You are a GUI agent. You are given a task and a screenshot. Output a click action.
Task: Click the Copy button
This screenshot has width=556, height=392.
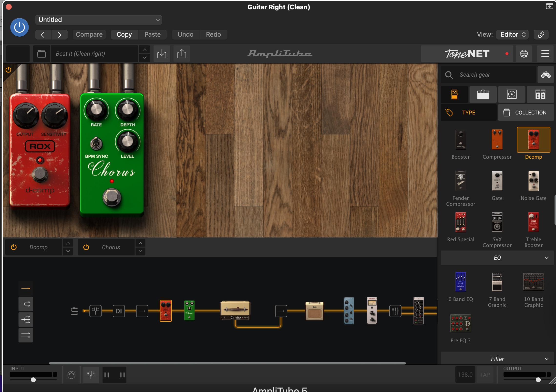pyautogui.click(x=124, y=35)
